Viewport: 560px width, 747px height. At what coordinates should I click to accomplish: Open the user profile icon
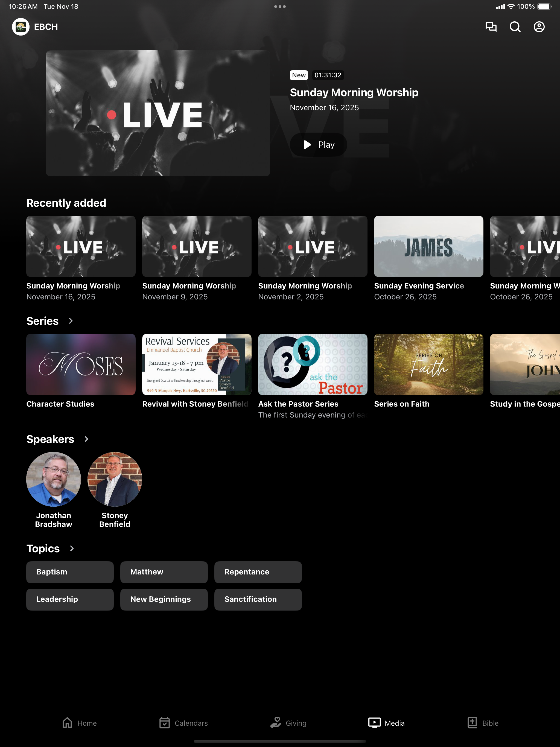click(539, 27)
